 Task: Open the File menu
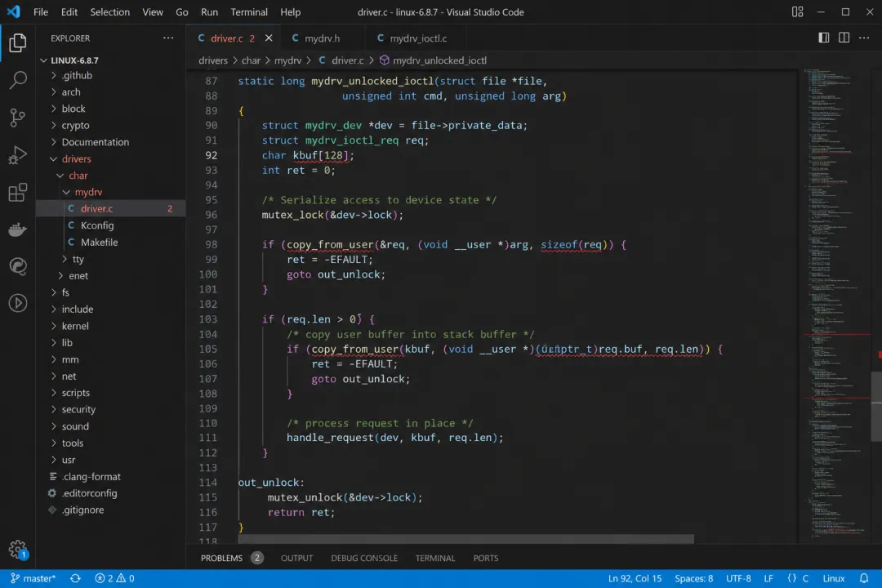[x=41, y=11]
